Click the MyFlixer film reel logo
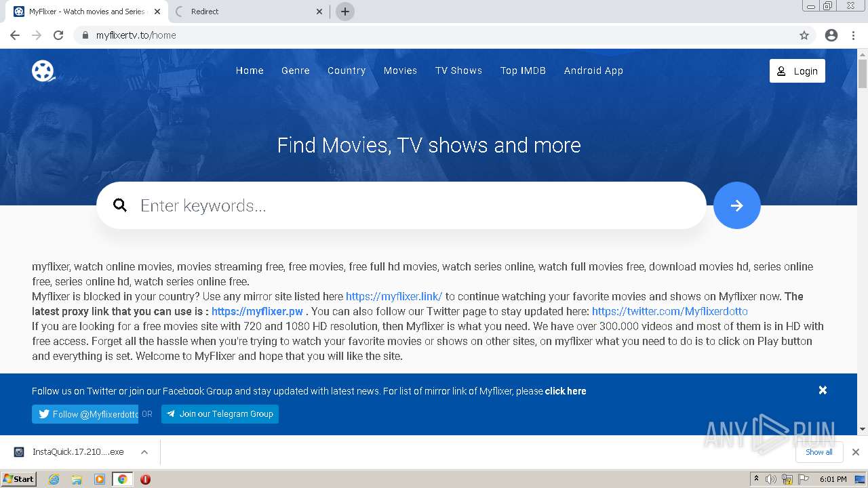868x488 pixels. 43,70
